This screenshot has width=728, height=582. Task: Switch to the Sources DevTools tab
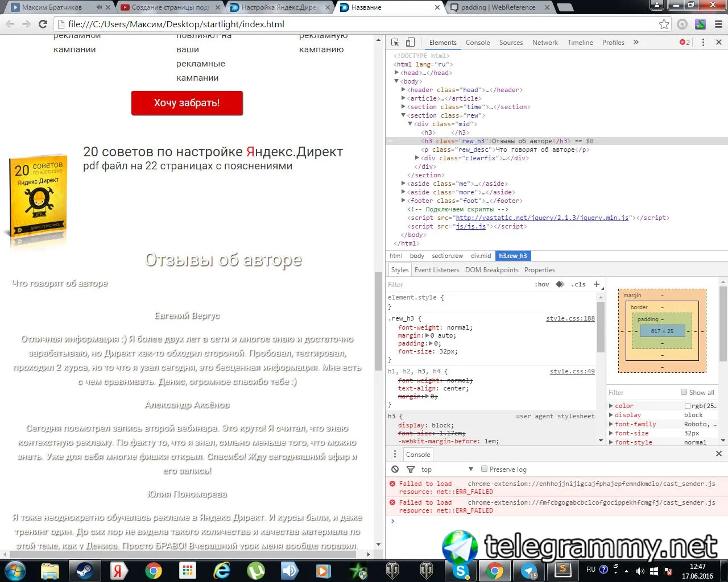[x=511, y=43]
